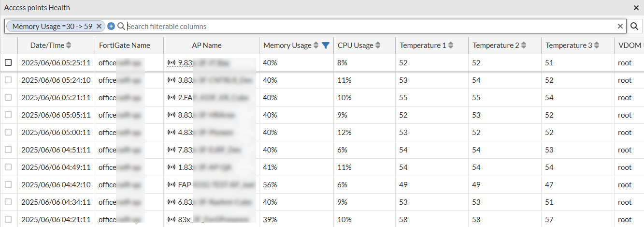Click AP signal icon in 04:42:10 row

point(171,185)
